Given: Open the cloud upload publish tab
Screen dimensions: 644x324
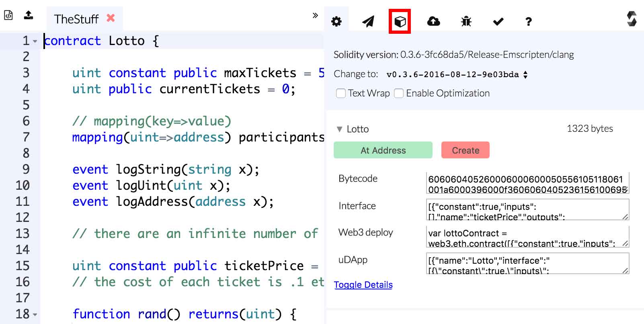Looking at the screenshot, I should [433, 21].
